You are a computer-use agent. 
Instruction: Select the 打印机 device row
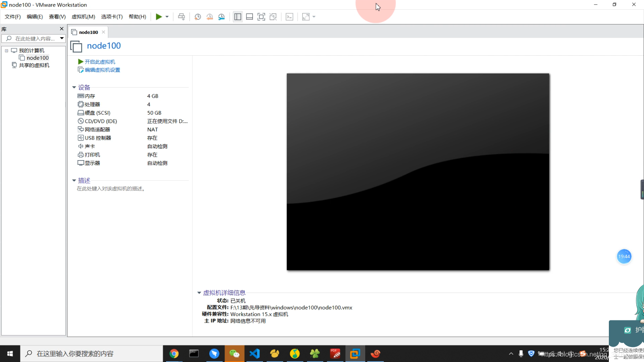tap(133, 155)
